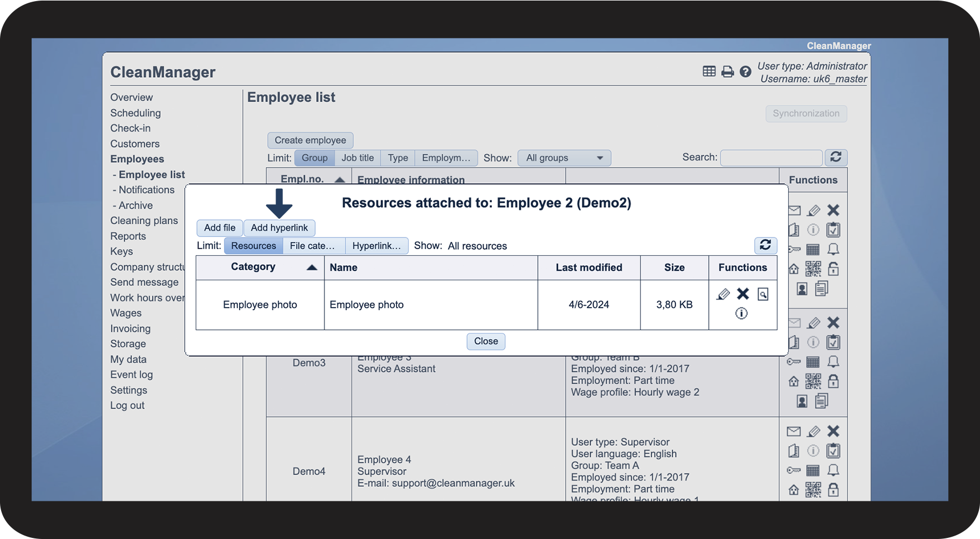Preview the Employee photo file

click(763, 294)
